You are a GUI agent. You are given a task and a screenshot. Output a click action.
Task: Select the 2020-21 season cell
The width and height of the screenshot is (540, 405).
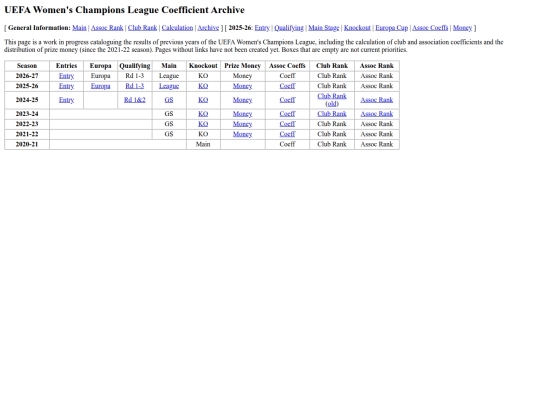point(27,144)
